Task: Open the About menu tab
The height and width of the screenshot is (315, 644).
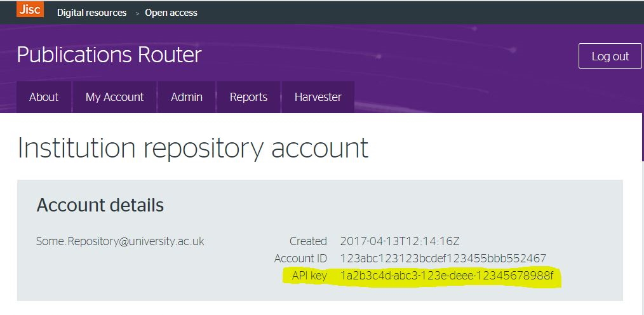Action: coord(44,97)
